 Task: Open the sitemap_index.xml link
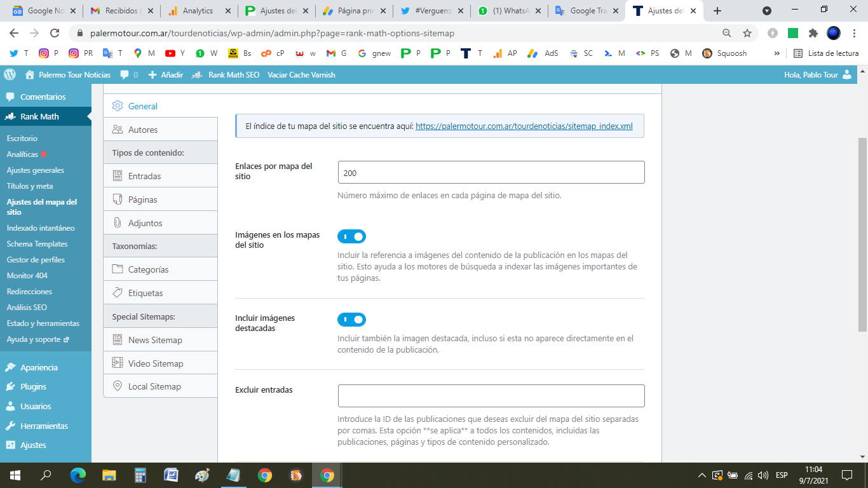524,126
